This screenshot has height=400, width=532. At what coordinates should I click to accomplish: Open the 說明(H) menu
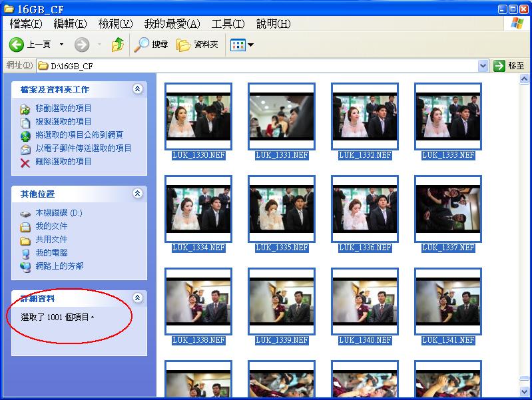273,24
